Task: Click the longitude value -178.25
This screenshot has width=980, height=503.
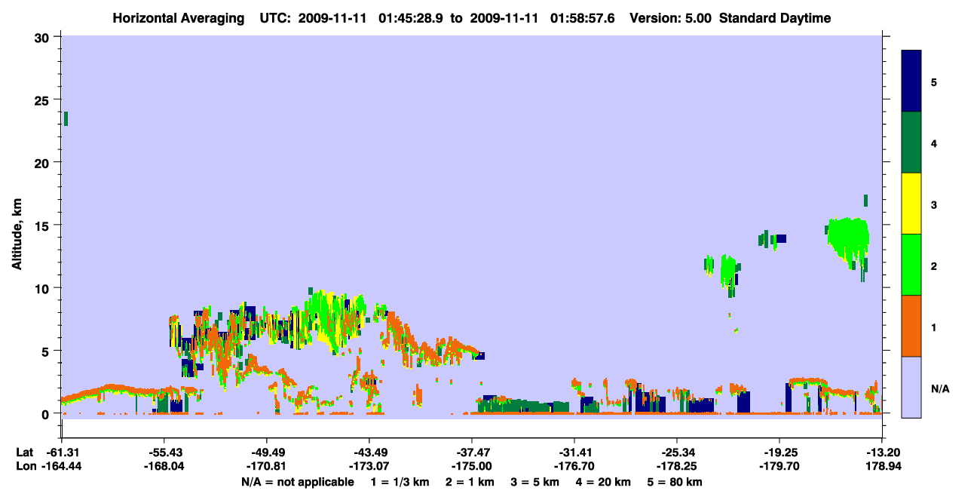Action: point(676,467)
